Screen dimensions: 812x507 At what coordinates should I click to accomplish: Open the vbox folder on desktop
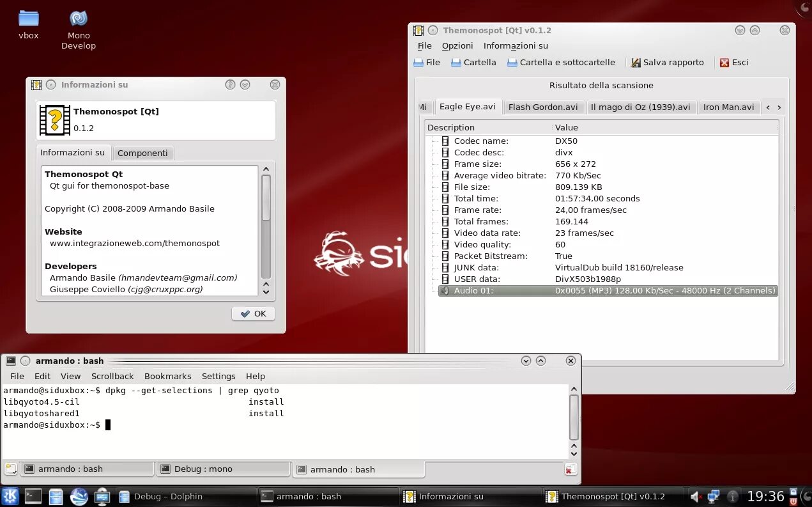[28, 24]
